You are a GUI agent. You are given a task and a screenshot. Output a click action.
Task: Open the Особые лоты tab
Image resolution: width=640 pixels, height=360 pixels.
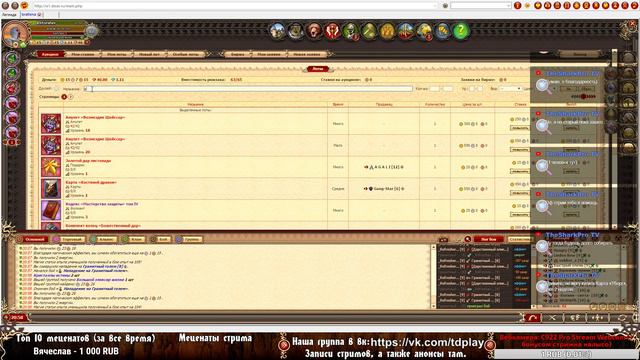(186, 54)
